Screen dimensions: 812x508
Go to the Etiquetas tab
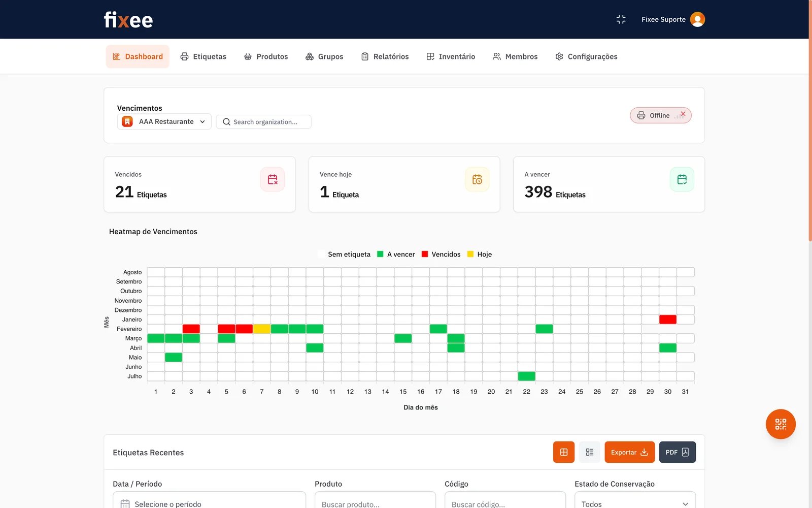point(204,56)
